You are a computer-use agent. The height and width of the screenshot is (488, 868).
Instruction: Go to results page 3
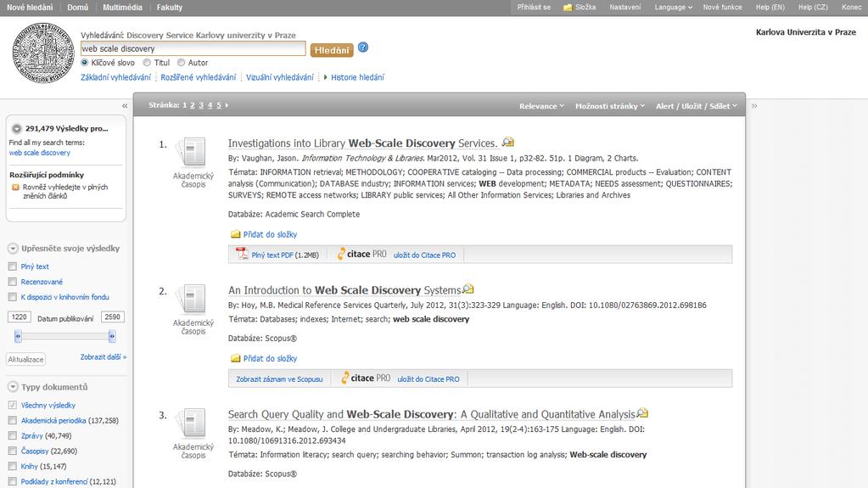click(201, 105)
